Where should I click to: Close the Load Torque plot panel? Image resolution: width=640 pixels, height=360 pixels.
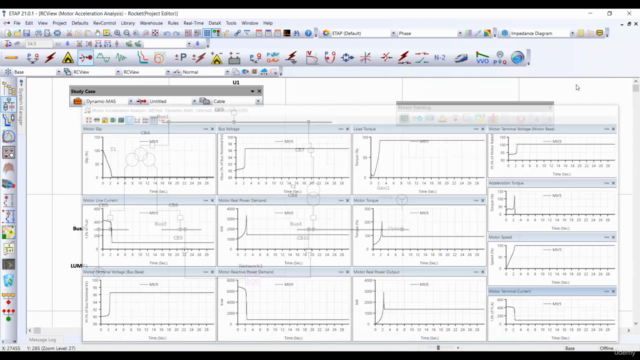(x=482, y=129)
